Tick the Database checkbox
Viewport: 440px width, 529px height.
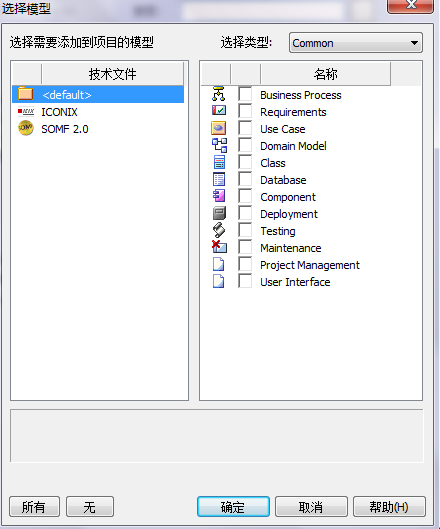(245, 179)
